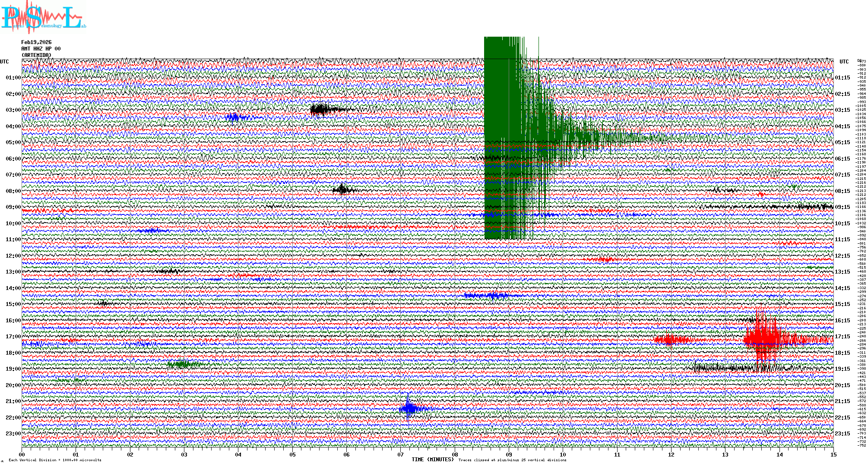Click the PSL seismology lab logo
The width and height of the screenshot is (868, 466).
coord(43,17)
